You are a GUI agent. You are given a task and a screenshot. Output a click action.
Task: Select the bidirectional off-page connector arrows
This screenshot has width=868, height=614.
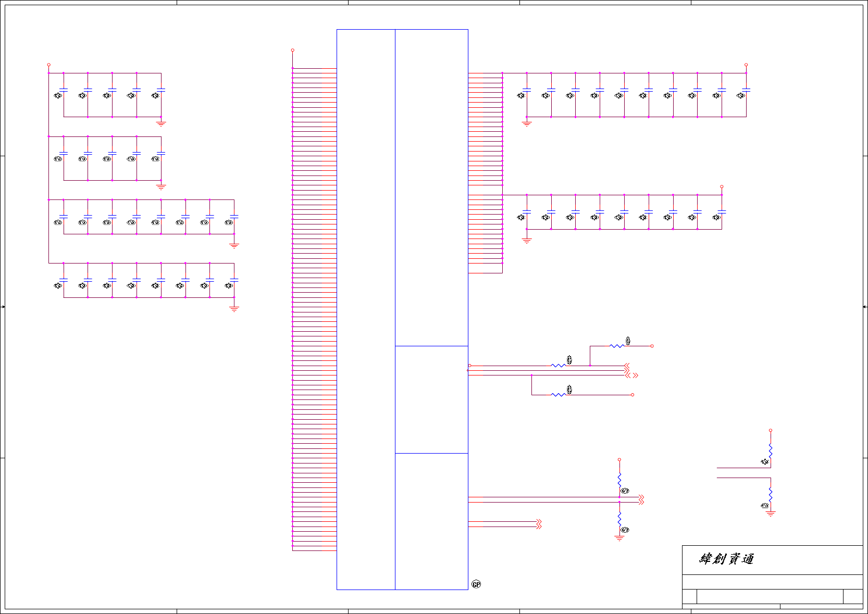[631, 375]
